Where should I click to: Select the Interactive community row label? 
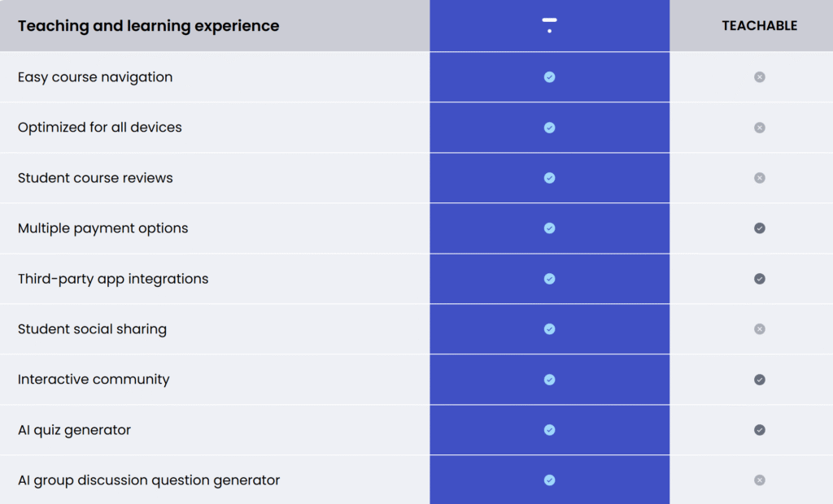94,379
